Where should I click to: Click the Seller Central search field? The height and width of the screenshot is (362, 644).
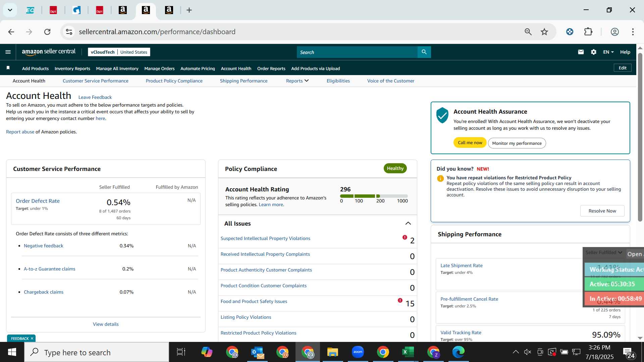(x=357, y=52)
